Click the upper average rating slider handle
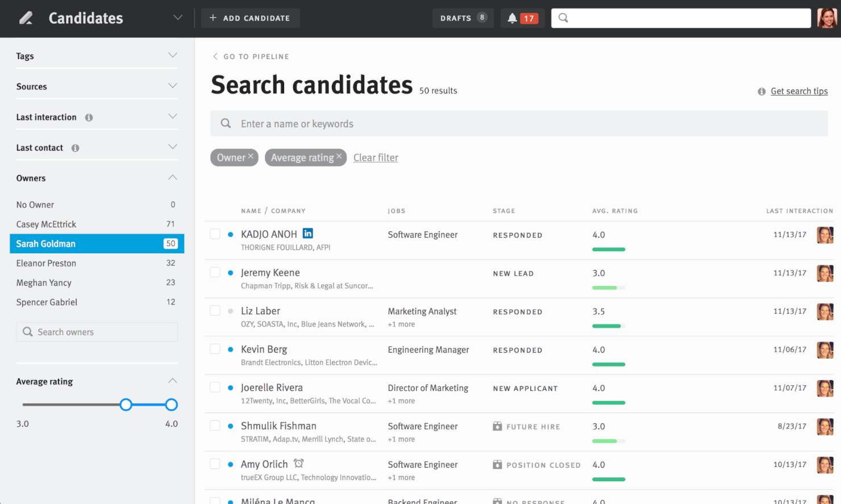The width and height of the screenshot is (841, 504). [x=172, y=405]
